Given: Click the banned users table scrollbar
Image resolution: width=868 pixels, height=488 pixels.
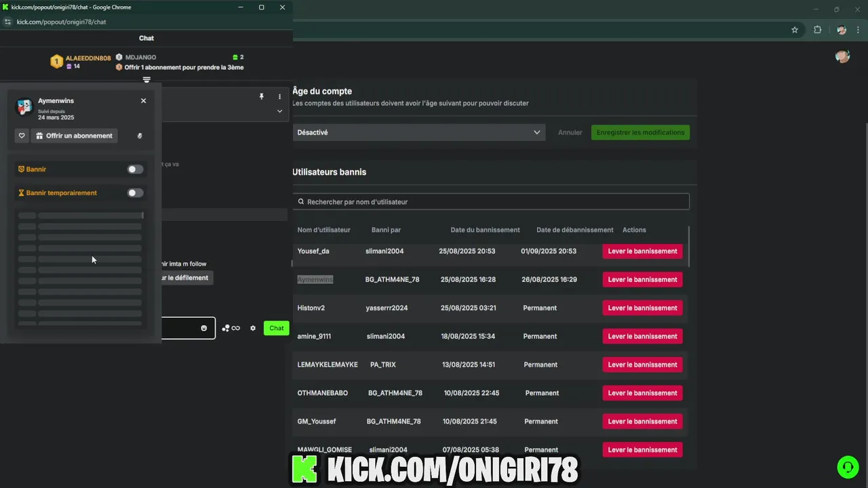Looking at the screenshot, I should (690, 246).
